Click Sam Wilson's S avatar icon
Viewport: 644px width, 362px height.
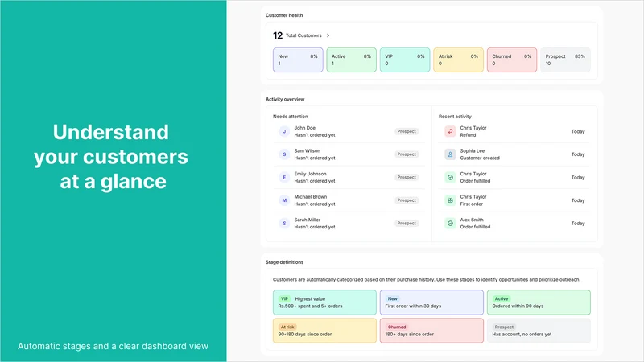tap(284, 154)
